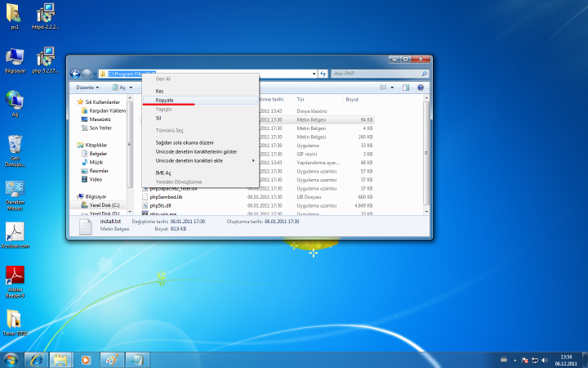Screen dimensions: 588x368
Task: Open Masaüstü in the favorites sidebar
Action: tap(100, 119)
